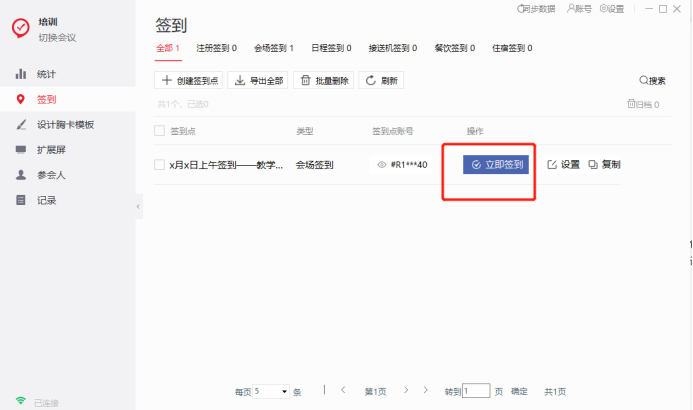Switch to the 餐饮签到 tab
Image resolution: width=693 pixels, height=410 pixels.
click(454, 47)
